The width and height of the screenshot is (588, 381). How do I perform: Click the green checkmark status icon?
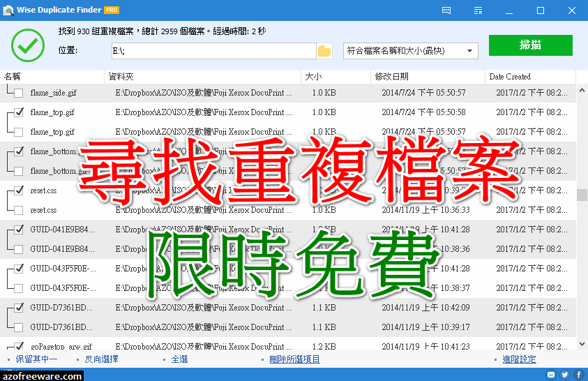click(x=28, y=45)
